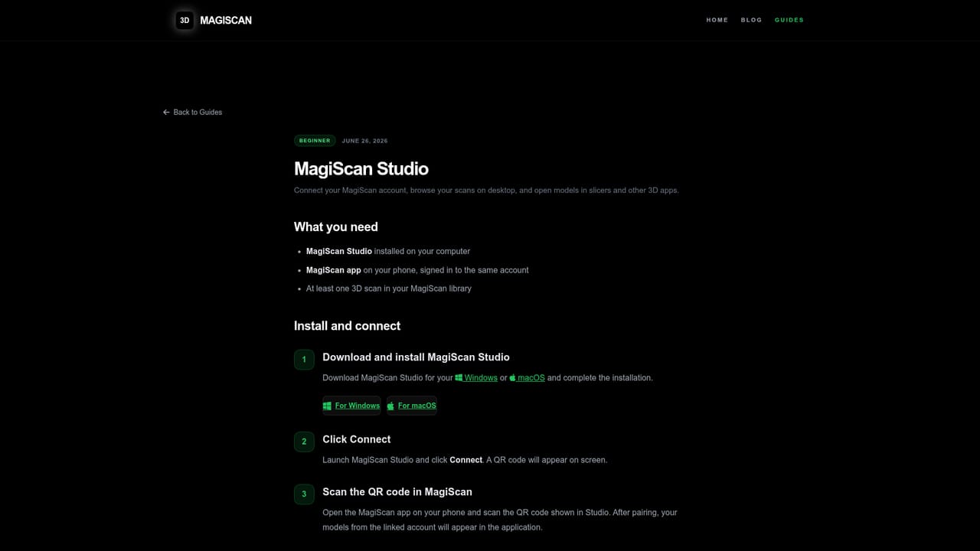Click the MagiScan app bullet text
Viewport: 980px width, 551px height.
[x=417, y=270]
